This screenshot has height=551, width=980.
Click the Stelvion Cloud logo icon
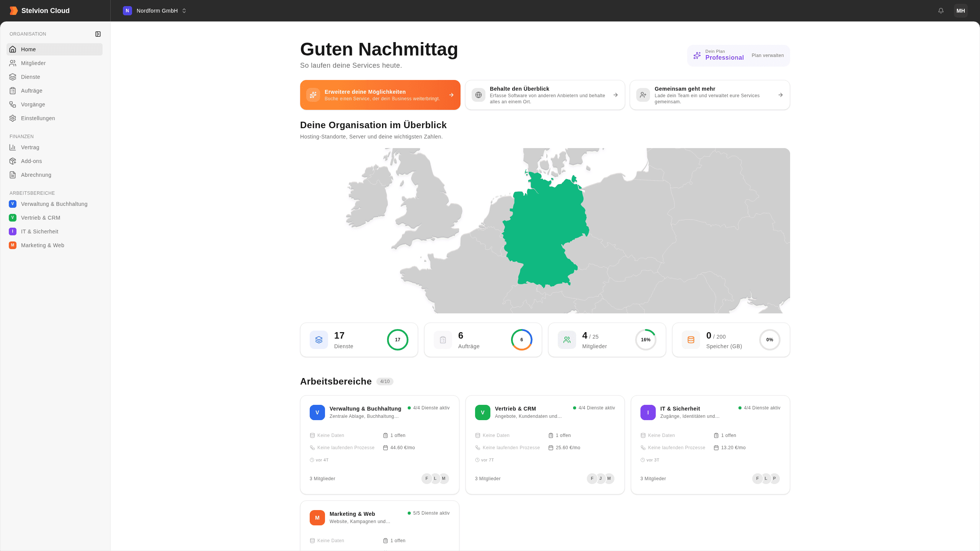click(x=13, y=11)
